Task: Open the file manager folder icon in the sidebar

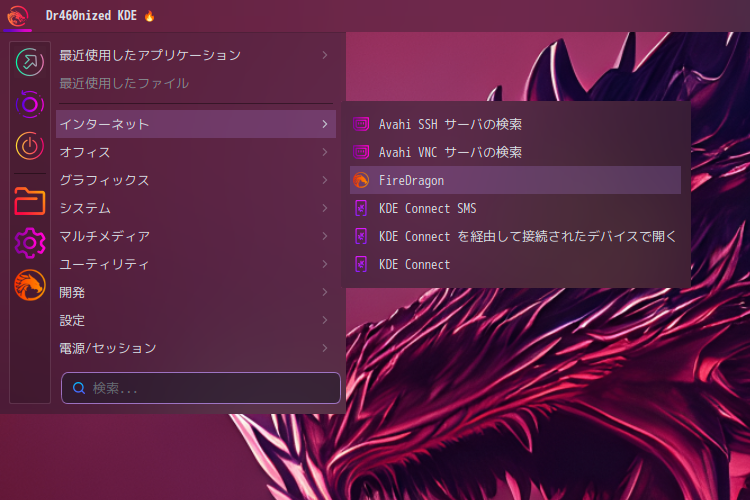Action: [x=30, y=201]
